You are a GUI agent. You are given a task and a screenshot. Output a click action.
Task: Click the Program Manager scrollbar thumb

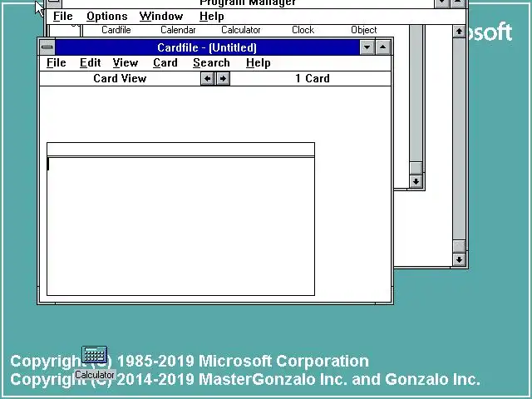(x=459, y=246)
